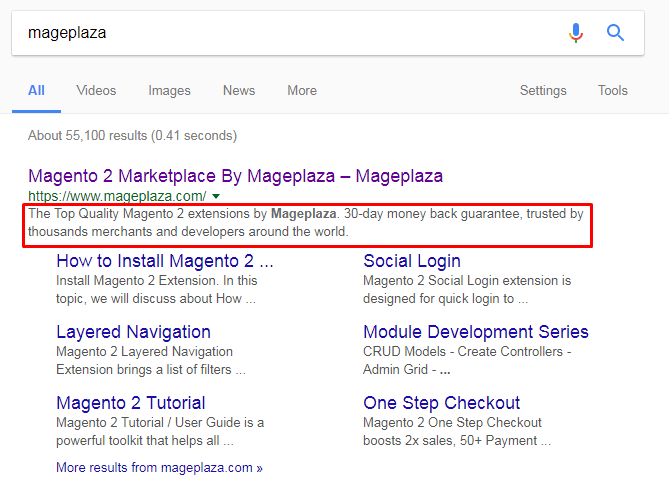
Task: Click Social Login extension description text
Action: (467, 290)
